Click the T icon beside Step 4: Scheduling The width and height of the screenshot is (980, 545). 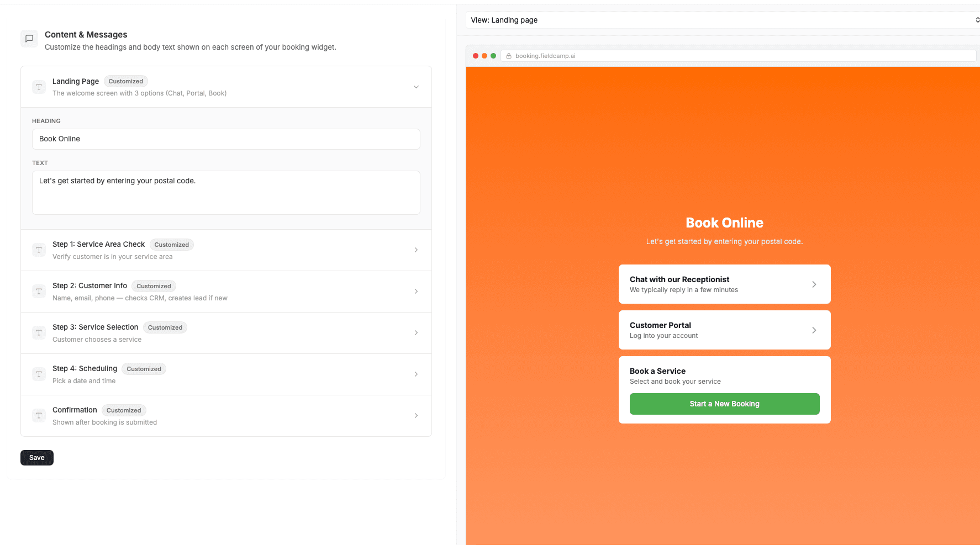pyautogui.click(x=39, y=374)
